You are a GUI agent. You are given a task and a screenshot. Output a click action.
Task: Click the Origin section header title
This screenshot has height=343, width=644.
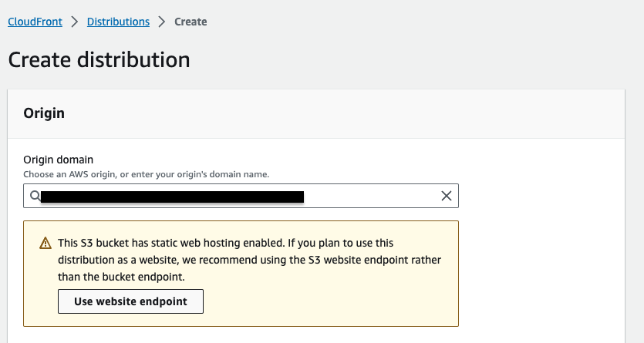(x=44, y=113)
